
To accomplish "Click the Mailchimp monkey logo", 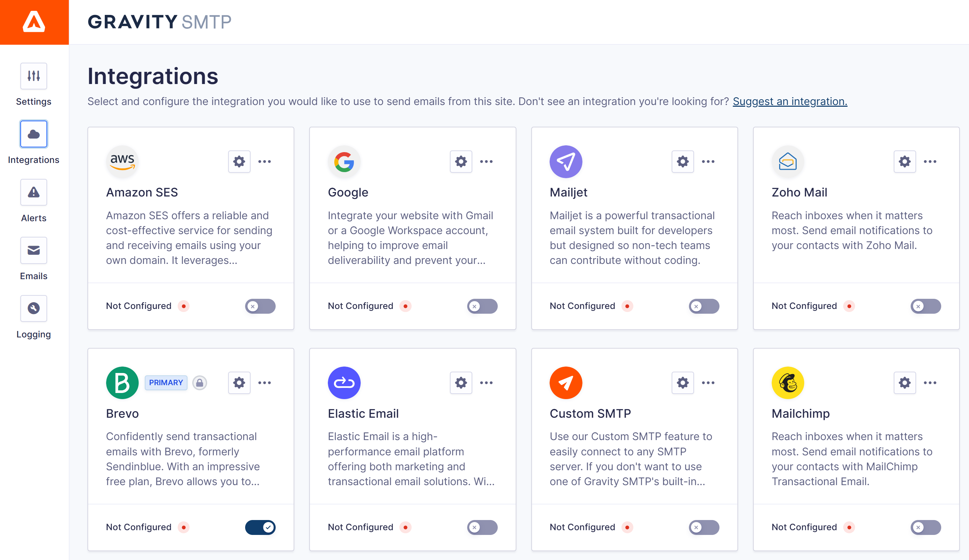I will coord(788,382).
